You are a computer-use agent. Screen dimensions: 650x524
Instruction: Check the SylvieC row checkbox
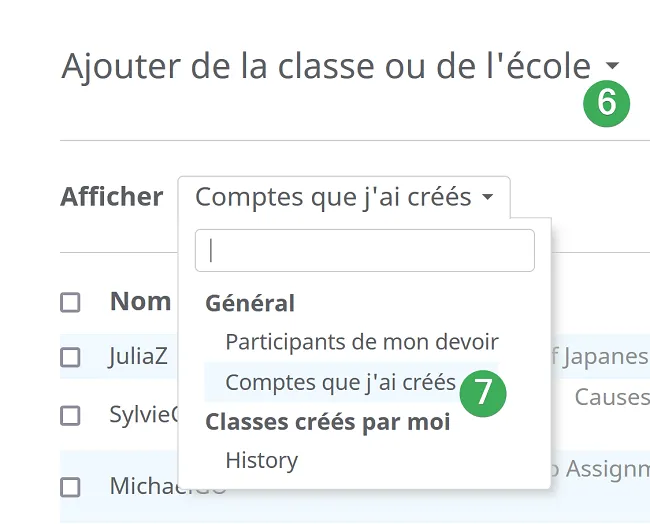(70, 416)
